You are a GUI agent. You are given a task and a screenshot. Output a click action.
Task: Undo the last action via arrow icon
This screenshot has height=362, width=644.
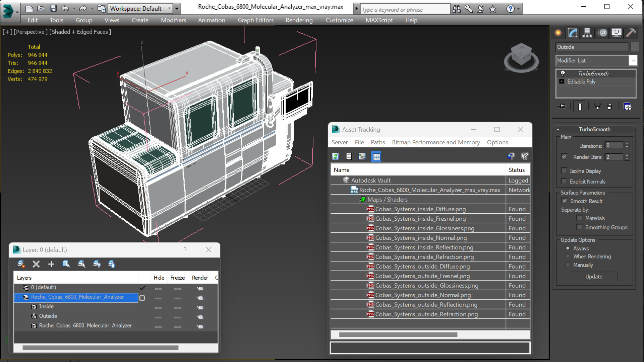tap(65, 8)
